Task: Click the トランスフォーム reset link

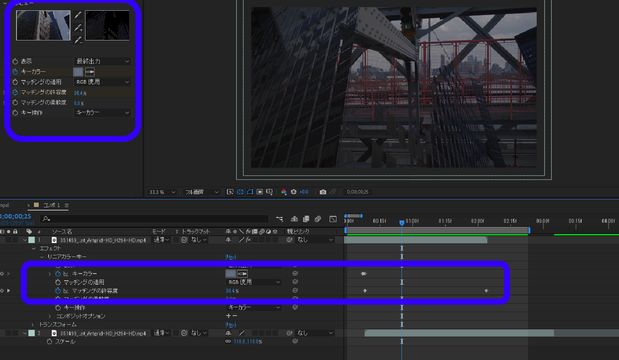Action: (231, 325)
